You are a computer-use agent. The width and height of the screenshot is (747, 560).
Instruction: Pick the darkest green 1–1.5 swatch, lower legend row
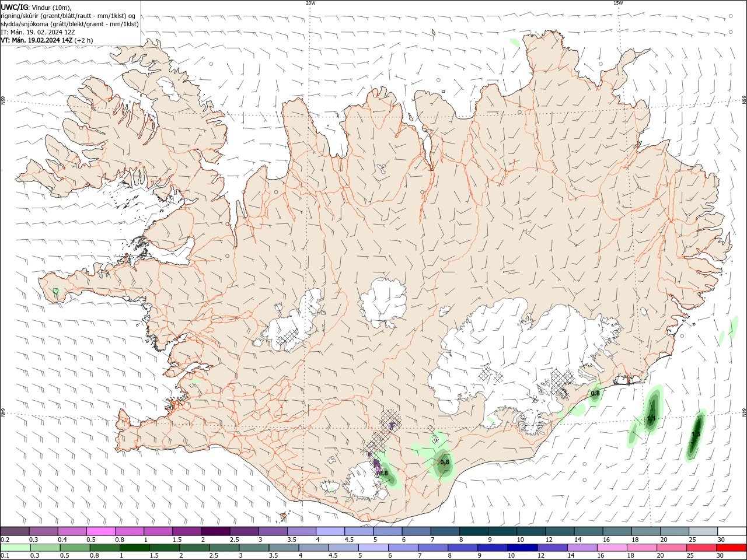click(134, 548)
